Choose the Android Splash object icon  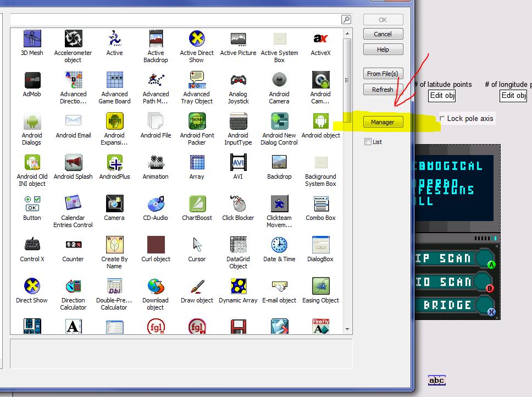pyautogui.click(x=73, y=163)
